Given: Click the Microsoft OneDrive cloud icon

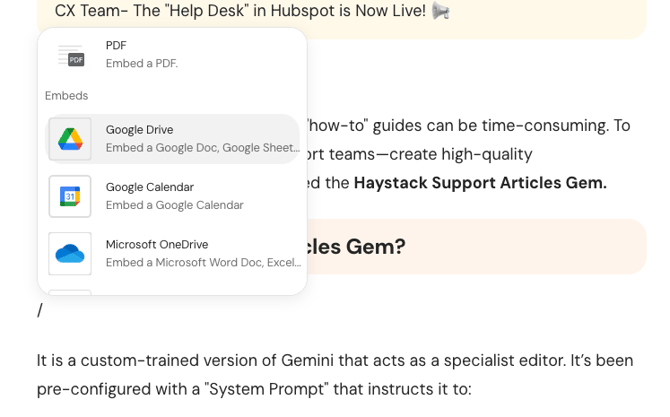Looking at the screenshot, I should [x=70, y=254].
